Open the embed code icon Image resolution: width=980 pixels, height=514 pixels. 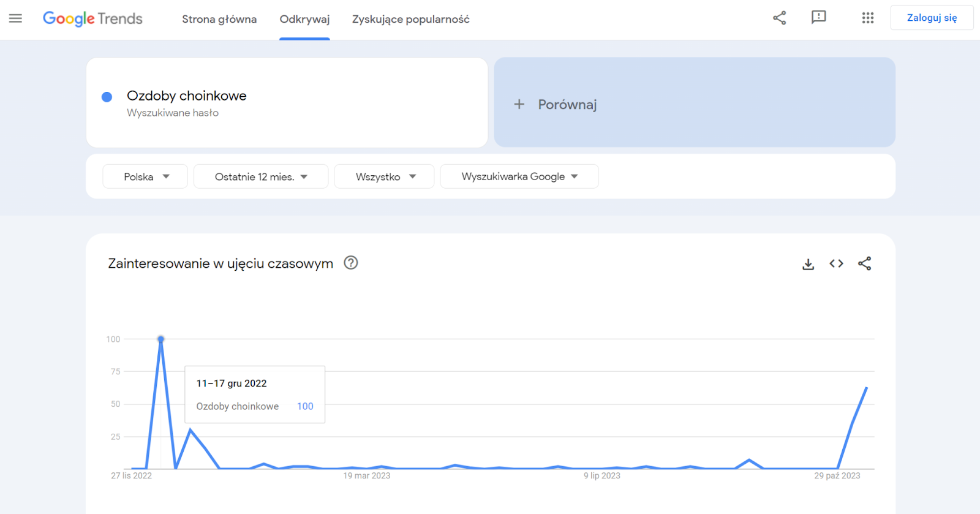coord(836,263)
